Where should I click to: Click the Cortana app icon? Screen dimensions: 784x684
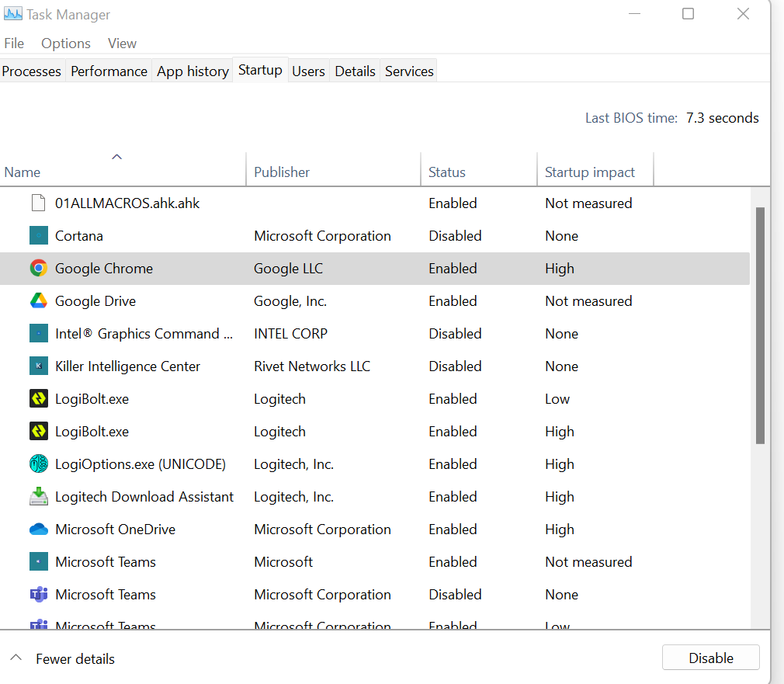[39, 235]
